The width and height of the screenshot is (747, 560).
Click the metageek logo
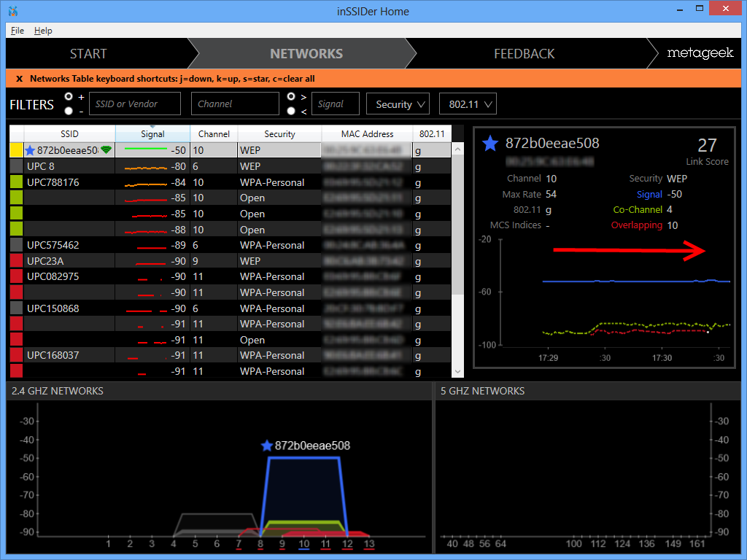pos(700,53)
